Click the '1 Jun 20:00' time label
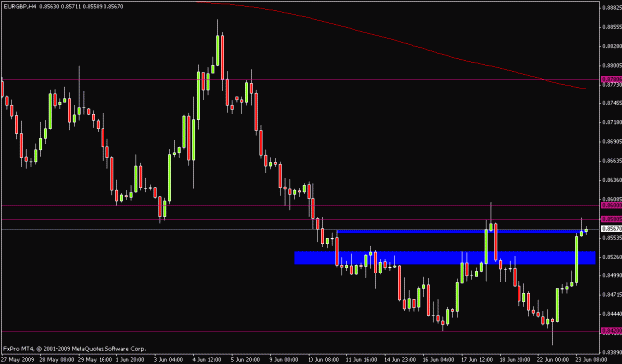 131,360
